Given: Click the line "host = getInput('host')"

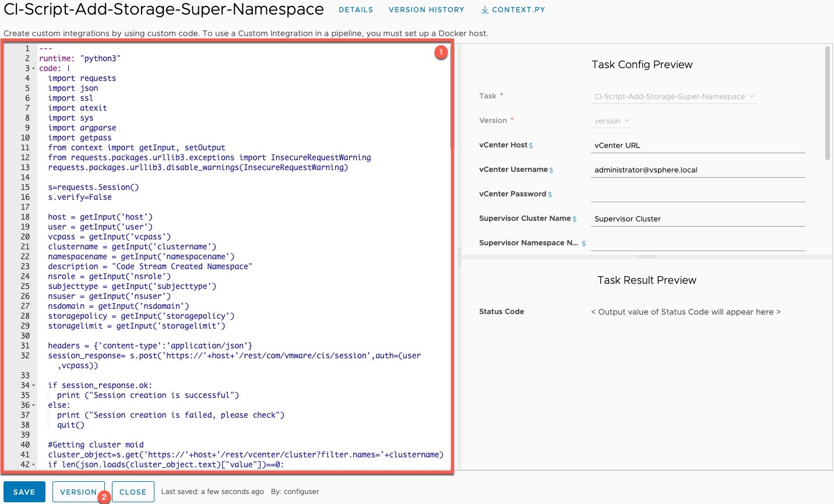Looking at the screenshot, I should pyautogui.click(x=100, y=217).
